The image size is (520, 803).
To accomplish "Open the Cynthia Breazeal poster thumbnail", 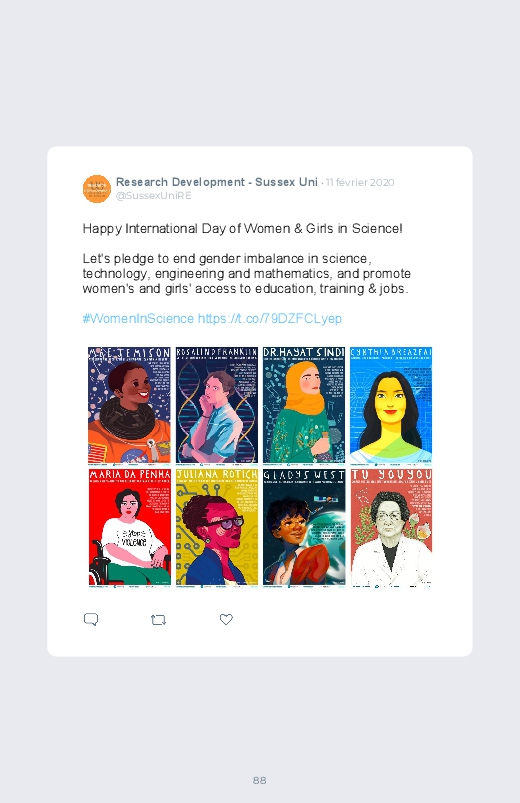I will point(391,405).
